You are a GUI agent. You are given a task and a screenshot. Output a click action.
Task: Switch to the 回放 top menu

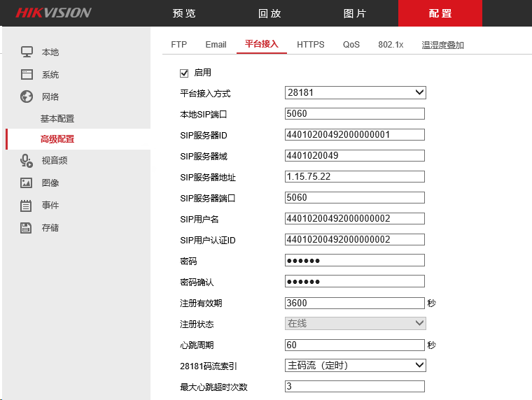269,13
